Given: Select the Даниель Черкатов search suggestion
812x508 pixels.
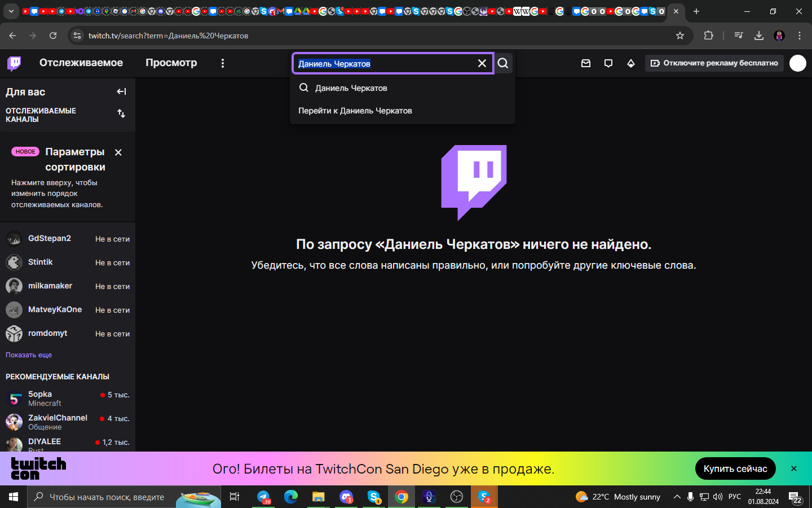Looking at the screenshot, I should click(403, 88).
